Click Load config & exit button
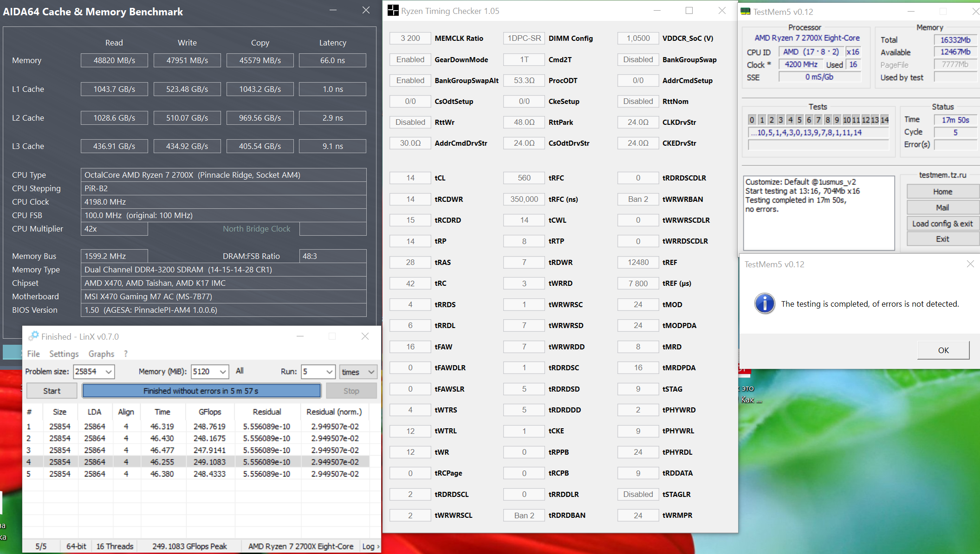This screenshot has height=554, width=980. (942, 223)
